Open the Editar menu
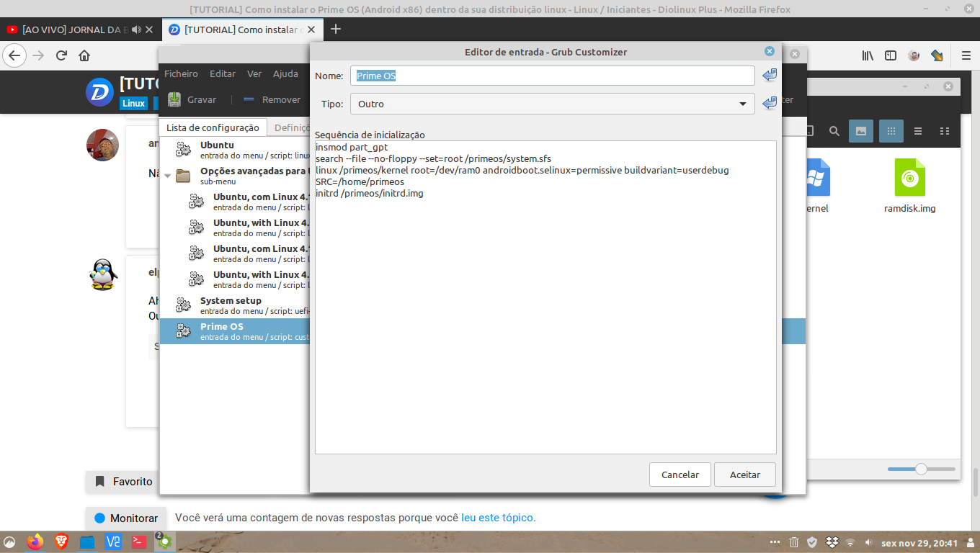Screen dimensions: 980x553 (x=223, y=73)
